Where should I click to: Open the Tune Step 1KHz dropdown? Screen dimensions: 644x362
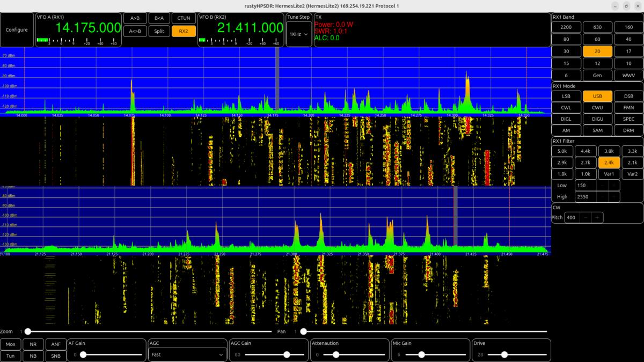[x=298, y=34]
